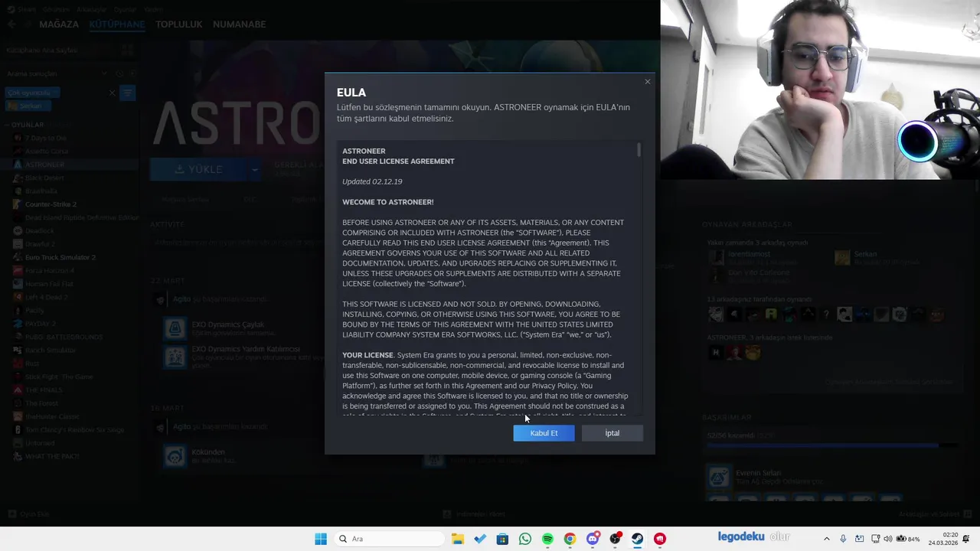Open the library filter settings icon

click(128, 93)
